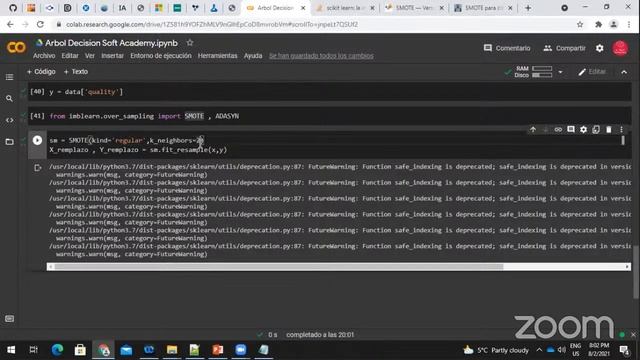Open weather widget 5°C Partly cloudy
This screenshot has height=360, width=640.
496,350
